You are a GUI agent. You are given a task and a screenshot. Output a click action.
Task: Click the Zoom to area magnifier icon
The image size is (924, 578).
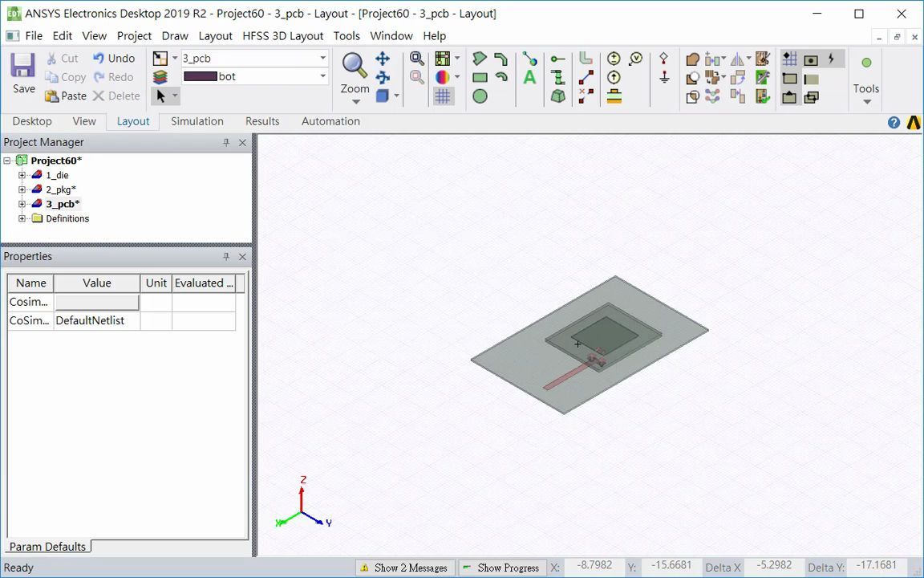(416, 59)
